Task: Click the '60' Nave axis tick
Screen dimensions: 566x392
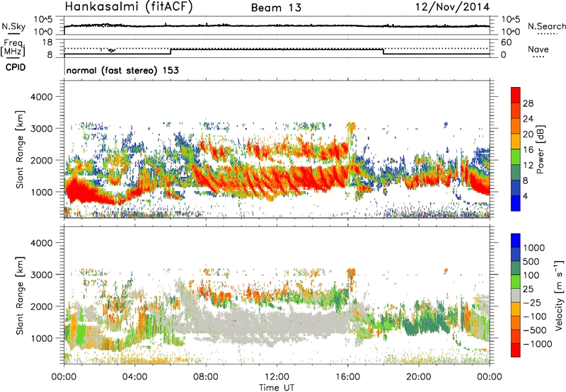Action: coord(506,42)
